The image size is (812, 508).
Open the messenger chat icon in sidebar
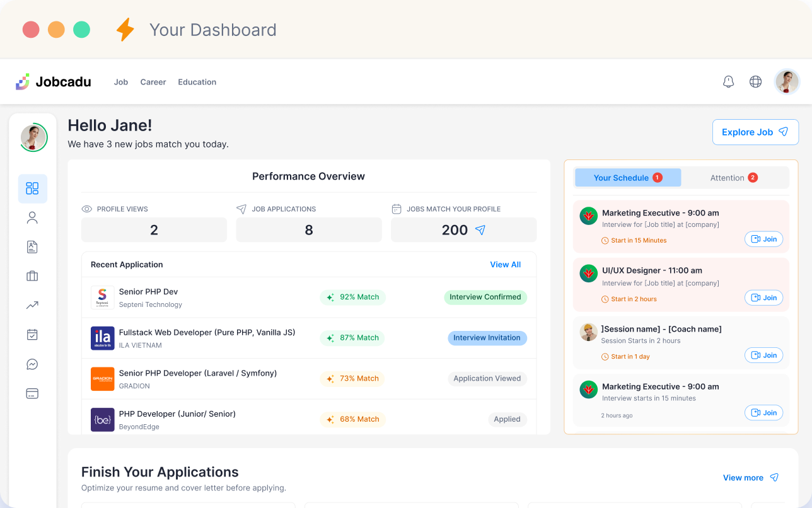coord(32,364)
